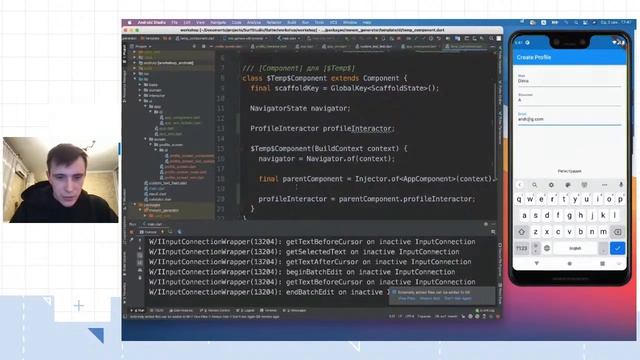
Task: Open the Project view dropdown in sidebar
Action: (141, 47)
